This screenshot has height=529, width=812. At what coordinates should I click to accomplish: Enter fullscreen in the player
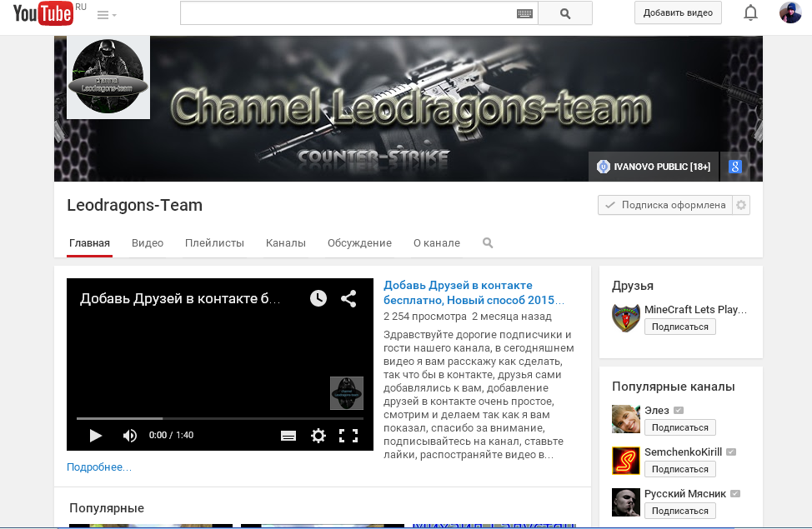[x=348, y=436]
